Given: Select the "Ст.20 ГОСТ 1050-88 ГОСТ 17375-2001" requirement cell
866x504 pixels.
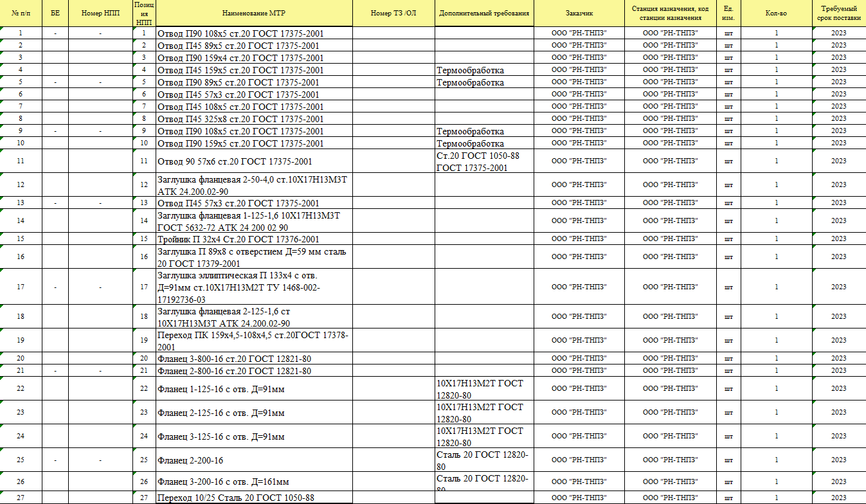Looking at the screenshot, I should pyautogui.click(x=485, y=161).
